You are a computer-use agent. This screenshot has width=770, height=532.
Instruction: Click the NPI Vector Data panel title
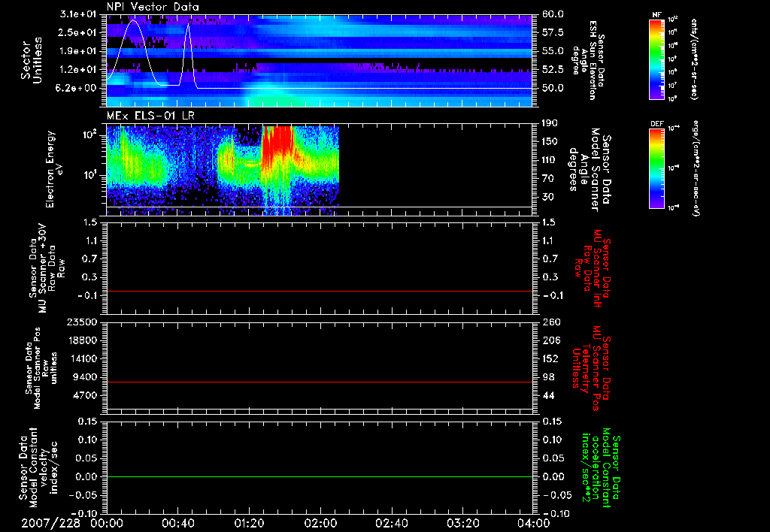click(x=153, y=7)
